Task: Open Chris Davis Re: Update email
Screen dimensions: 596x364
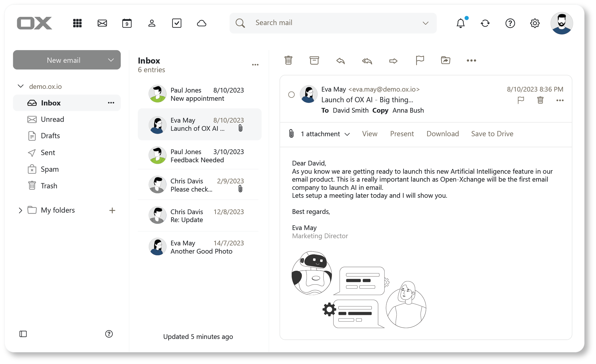Action: (199, 215)
